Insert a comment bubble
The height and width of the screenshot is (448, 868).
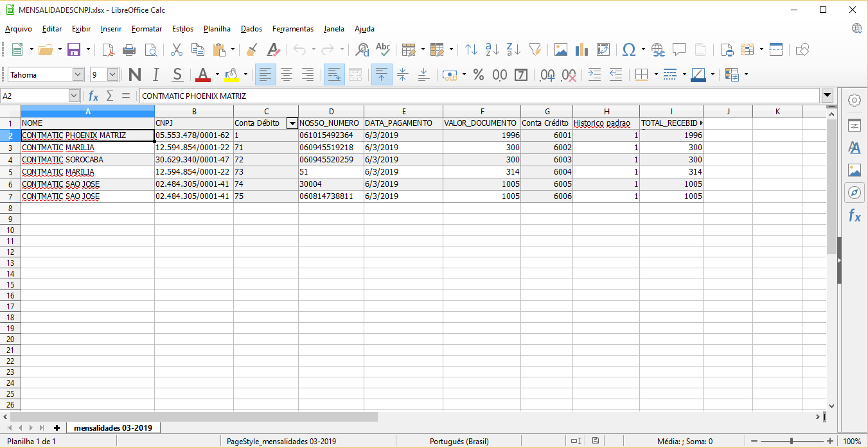679,49
